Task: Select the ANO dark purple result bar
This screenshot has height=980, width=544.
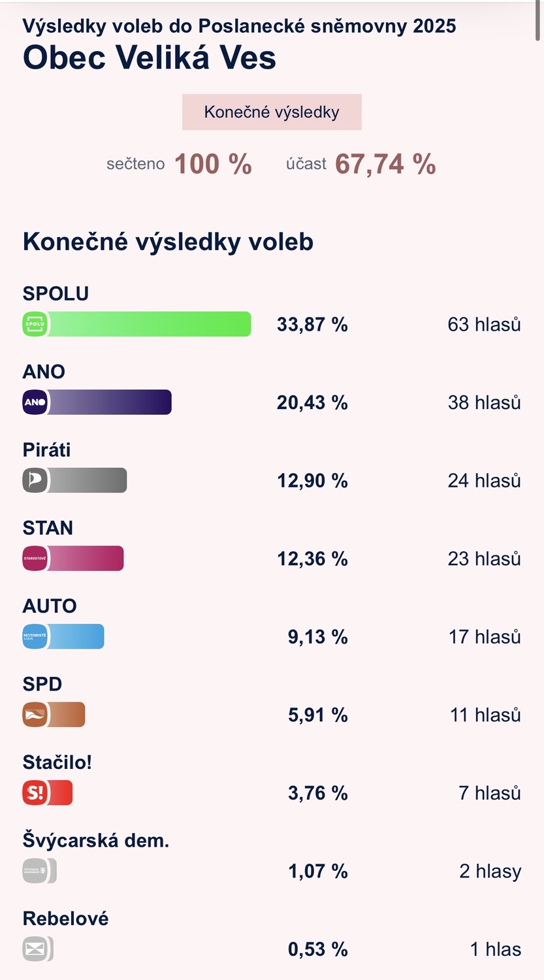Action: pos(109,402)
